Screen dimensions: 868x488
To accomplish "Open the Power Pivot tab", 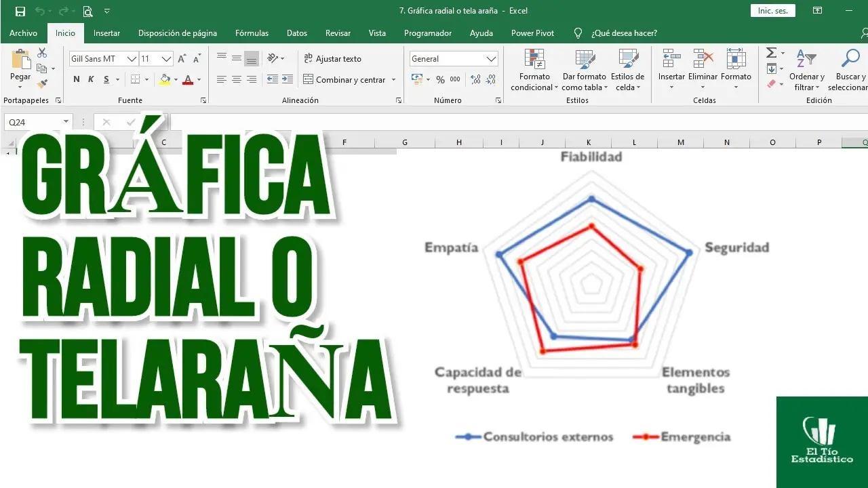I will (532, 33).
